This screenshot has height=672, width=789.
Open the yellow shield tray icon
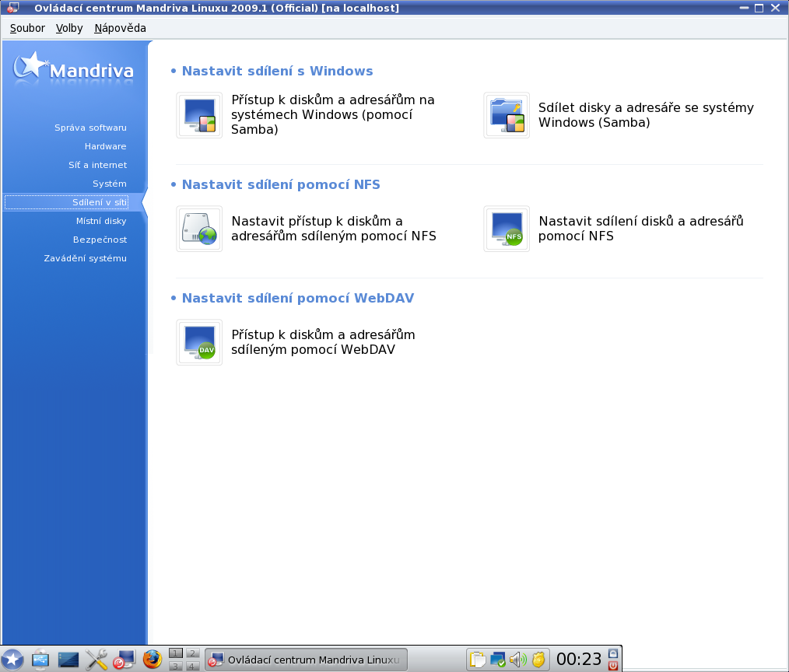coord(538,660)
